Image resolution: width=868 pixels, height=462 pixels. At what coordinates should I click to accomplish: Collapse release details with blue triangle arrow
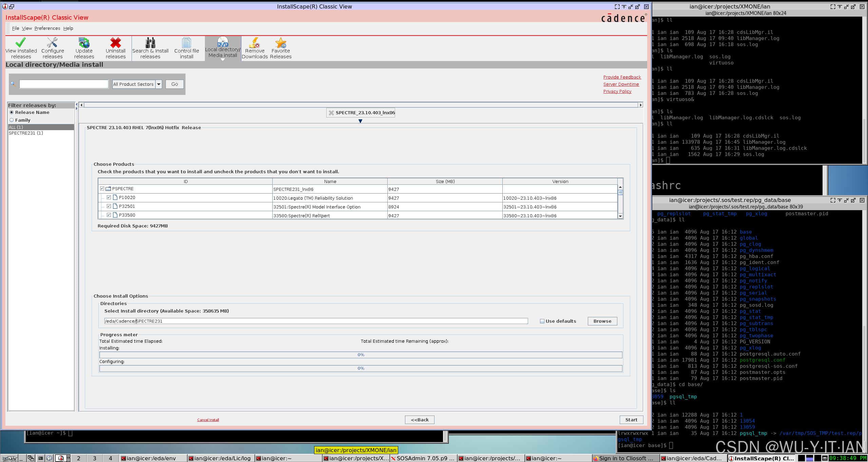click(x=360, y=121)
